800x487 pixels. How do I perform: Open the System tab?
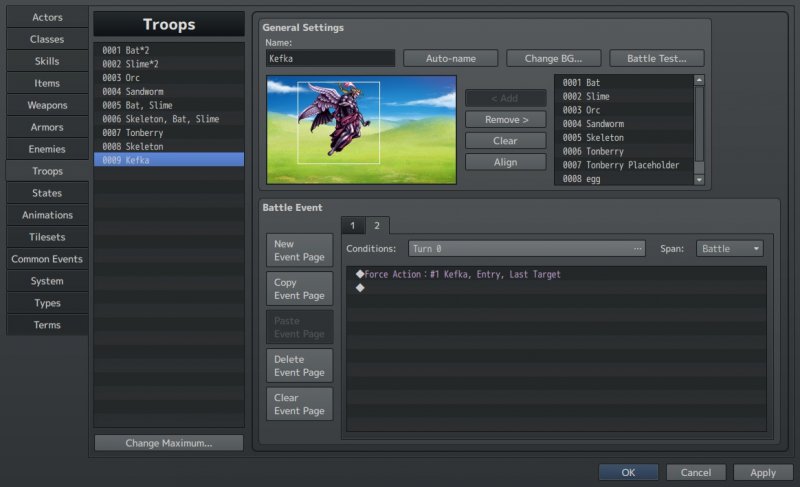[x=47, y=280]
